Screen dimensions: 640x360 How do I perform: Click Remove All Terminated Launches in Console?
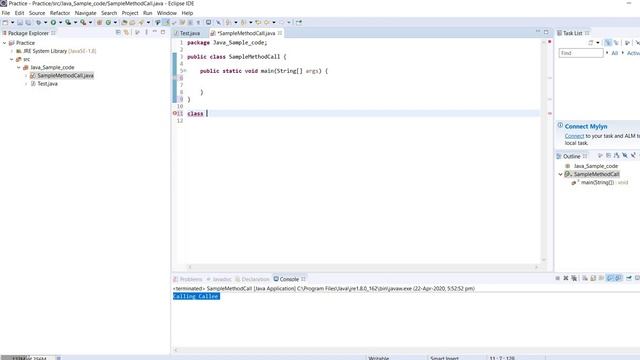point(574,278)
